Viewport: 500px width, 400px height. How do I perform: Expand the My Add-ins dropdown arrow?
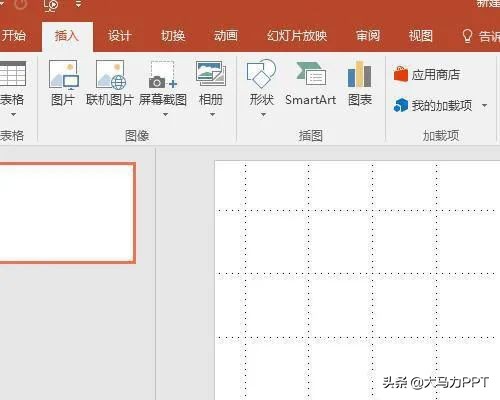(x=484, y=106)
